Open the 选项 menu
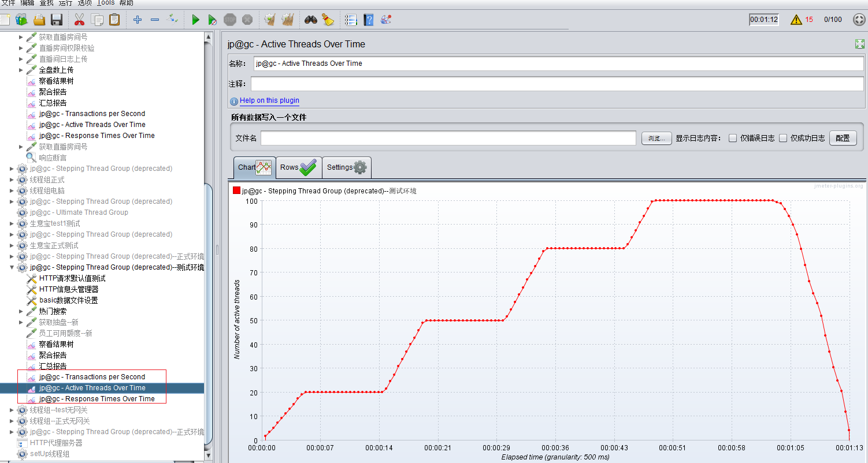 tap(85, 3)
